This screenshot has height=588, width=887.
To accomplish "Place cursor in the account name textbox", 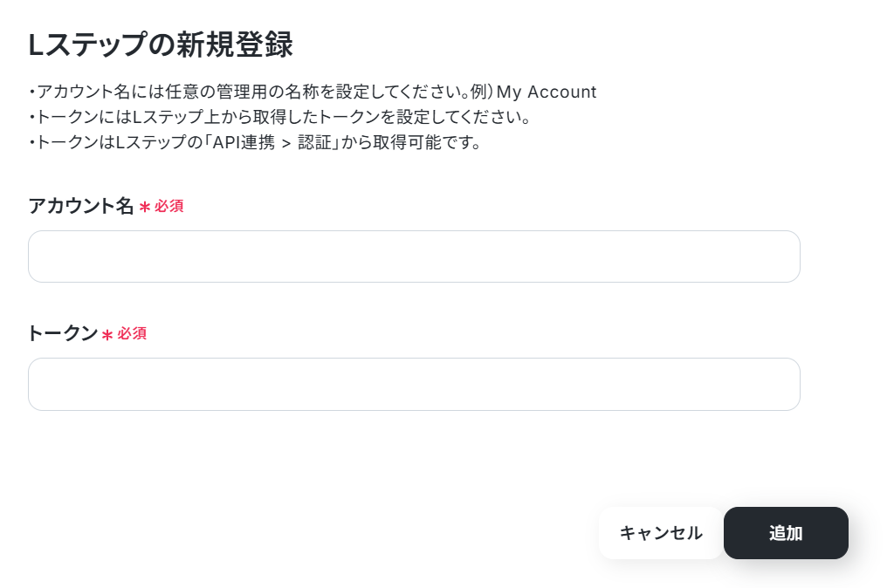I will click(414, 256).
